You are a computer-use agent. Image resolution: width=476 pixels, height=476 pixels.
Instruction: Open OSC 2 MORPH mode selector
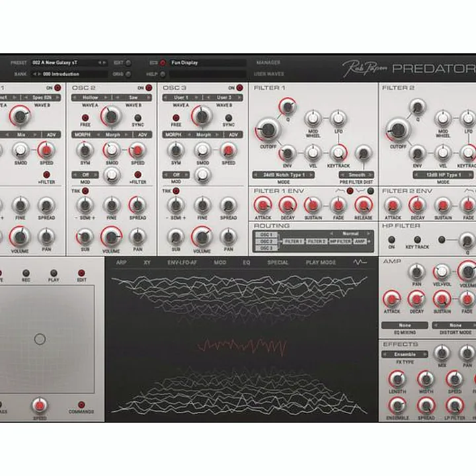112,135
